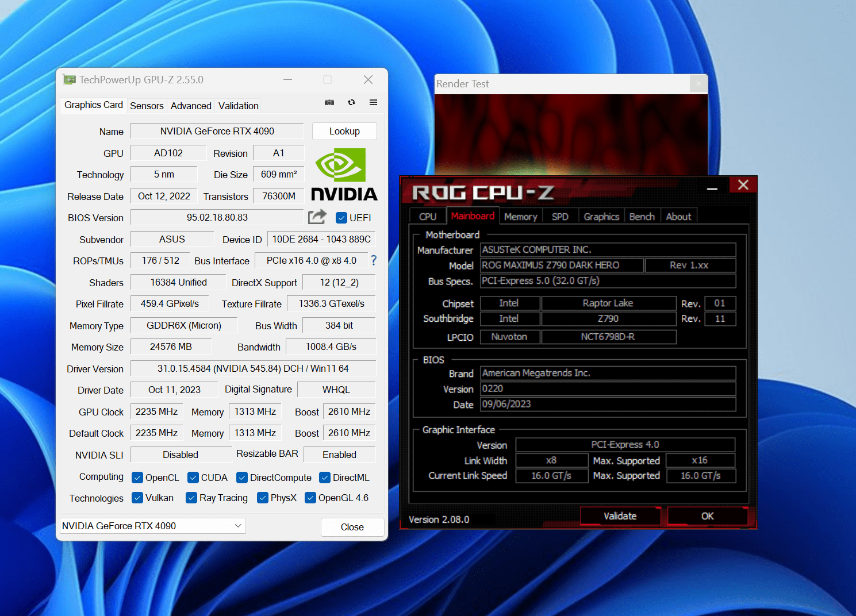Screen dimensions: 856x616
Task: Click the Chipset Raptor Lake field
Action: click(x=608, y=303)
